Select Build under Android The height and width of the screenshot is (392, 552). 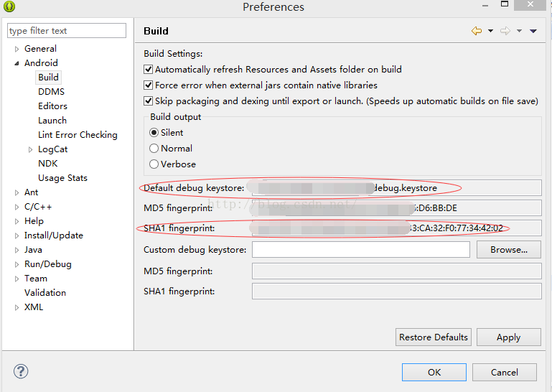pos(48,77)
